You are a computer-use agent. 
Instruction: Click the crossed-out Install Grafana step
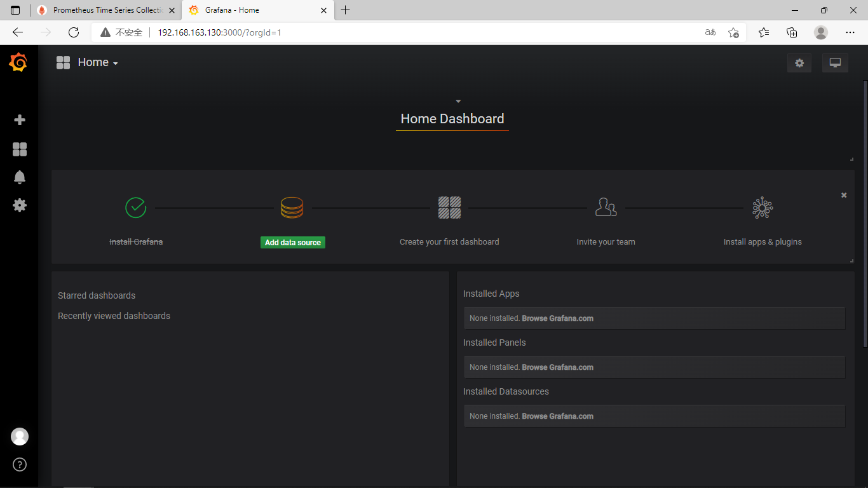[x=136, y=242]
